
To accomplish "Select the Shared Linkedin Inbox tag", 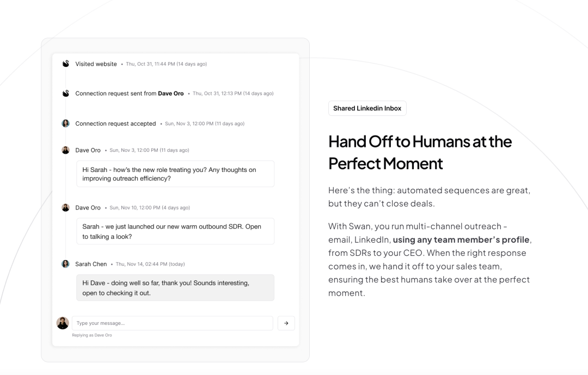I will tap(367, 108).
